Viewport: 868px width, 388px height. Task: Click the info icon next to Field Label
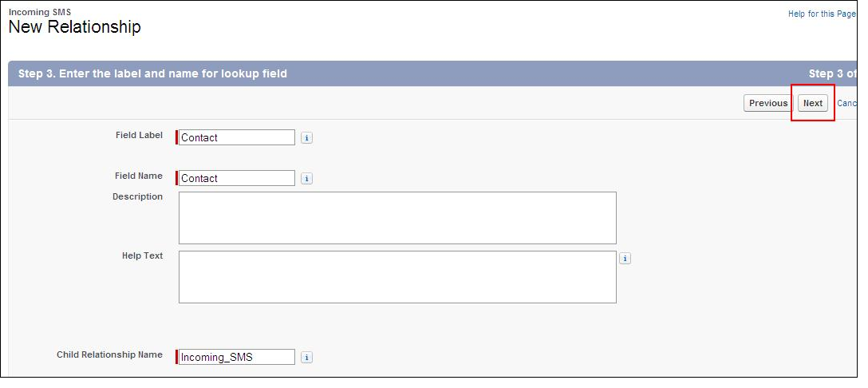pos(306,137)
